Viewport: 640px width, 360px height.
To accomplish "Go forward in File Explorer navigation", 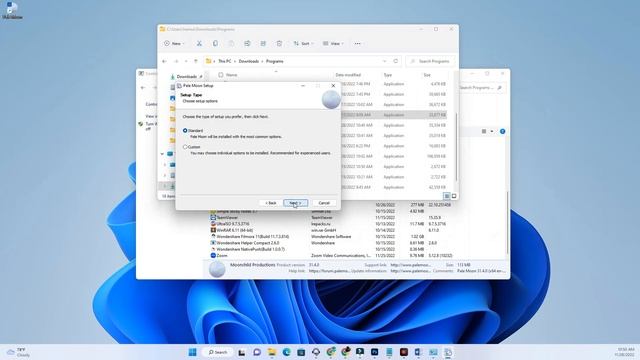I will coord(176,61).
